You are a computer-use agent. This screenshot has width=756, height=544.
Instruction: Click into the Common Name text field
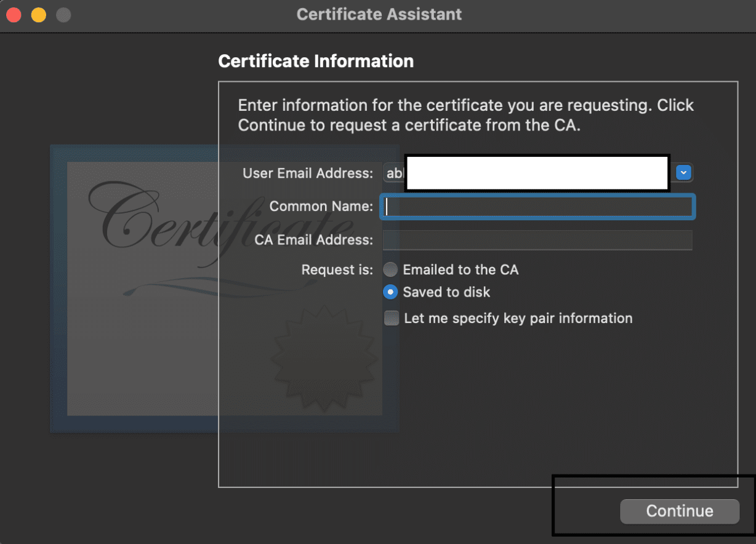(538, 207)
